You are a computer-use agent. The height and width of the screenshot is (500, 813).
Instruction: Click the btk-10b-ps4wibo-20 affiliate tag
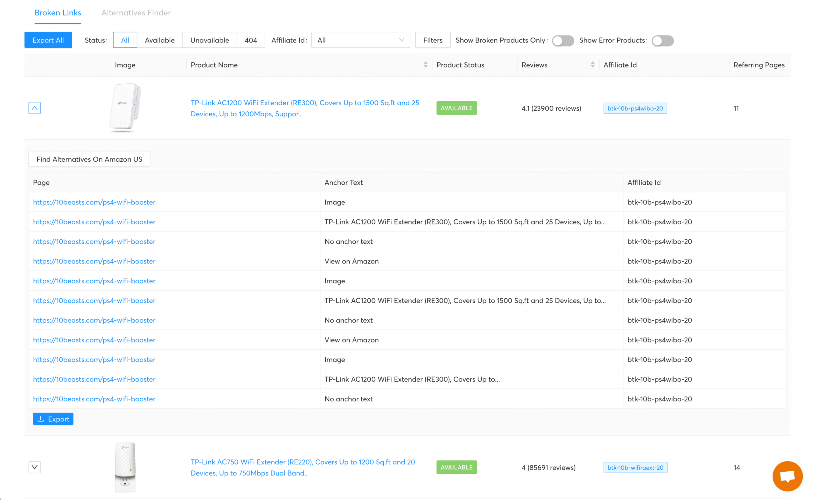[x=635, y=108]
